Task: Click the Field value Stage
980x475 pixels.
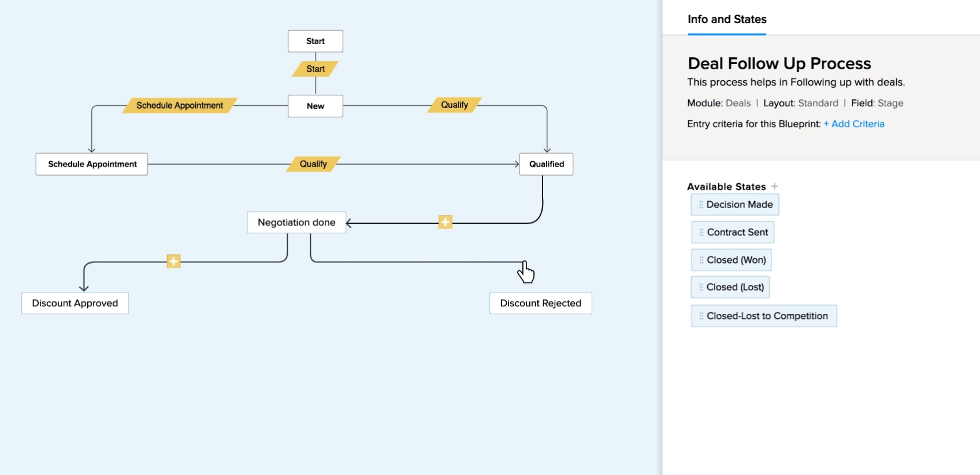Action: point(890,103)
